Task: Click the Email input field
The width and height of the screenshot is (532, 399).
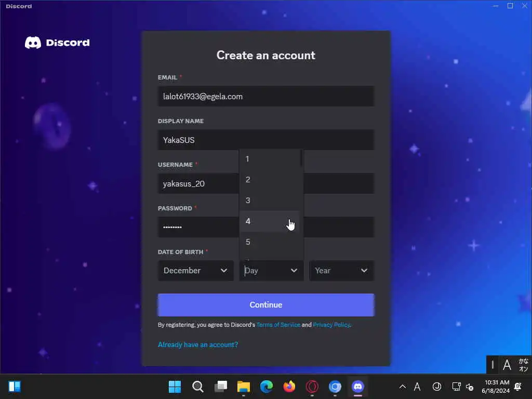Action: tap(266, 96)
